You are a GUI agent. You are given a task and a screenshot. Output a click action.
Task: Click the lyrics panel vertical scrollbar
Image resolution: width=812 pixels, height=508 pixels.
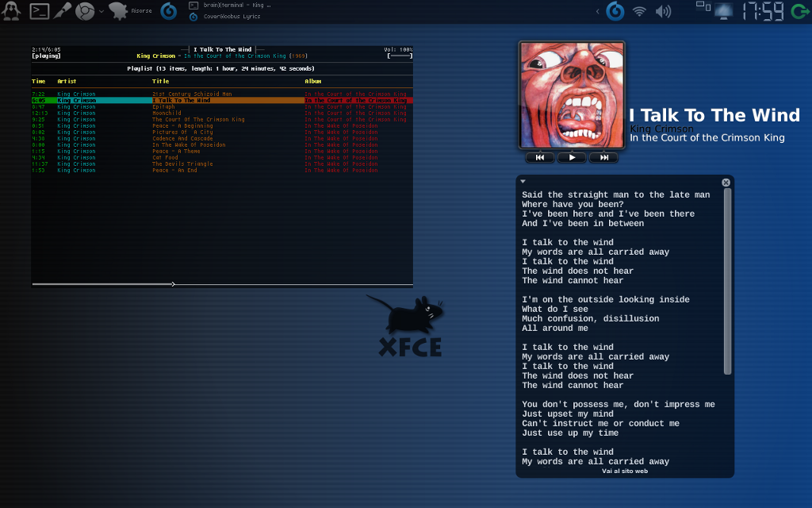(727, 282)
